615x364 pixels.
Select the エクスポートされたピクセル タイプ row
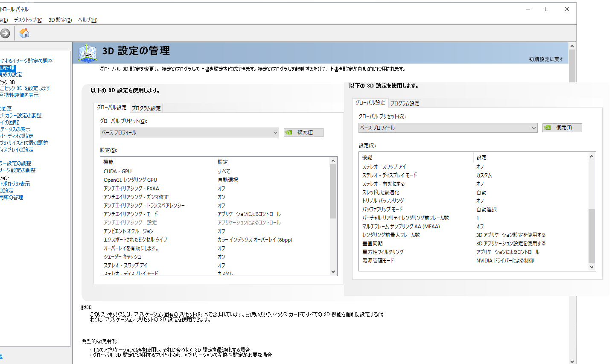coord(215,240)
